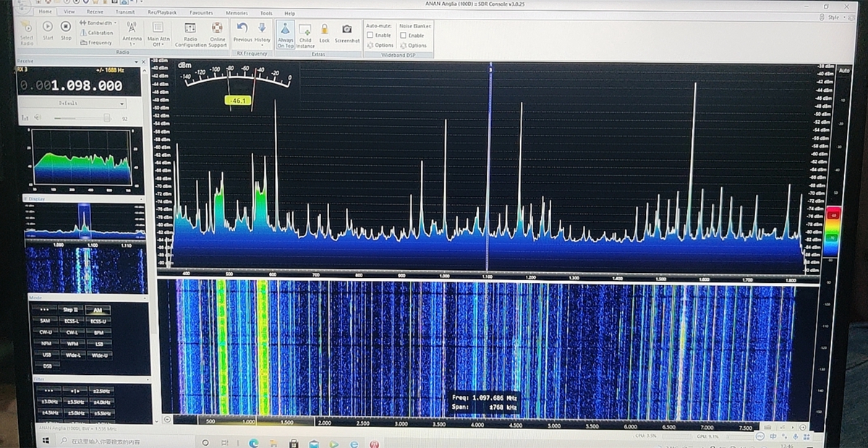The image size is (868, 448).
Task: Select SAM mode
Action: (x=45, y=321)
